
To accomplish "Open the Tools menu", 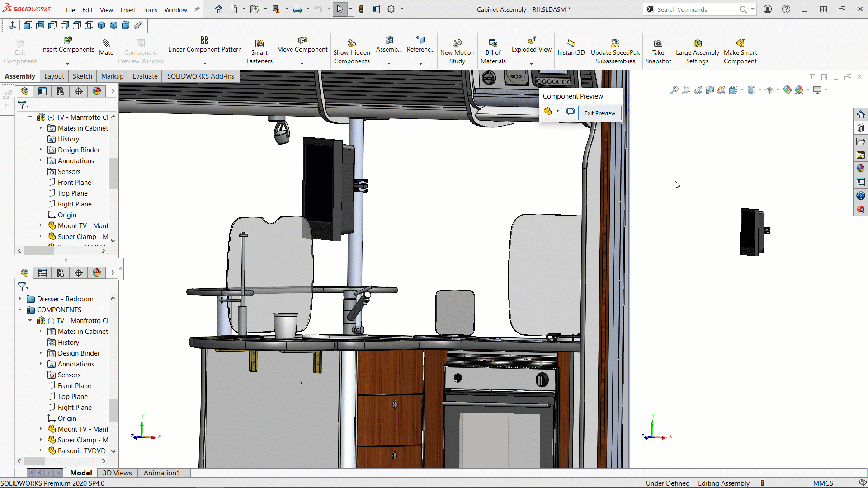I will click(x=150, y=9).
